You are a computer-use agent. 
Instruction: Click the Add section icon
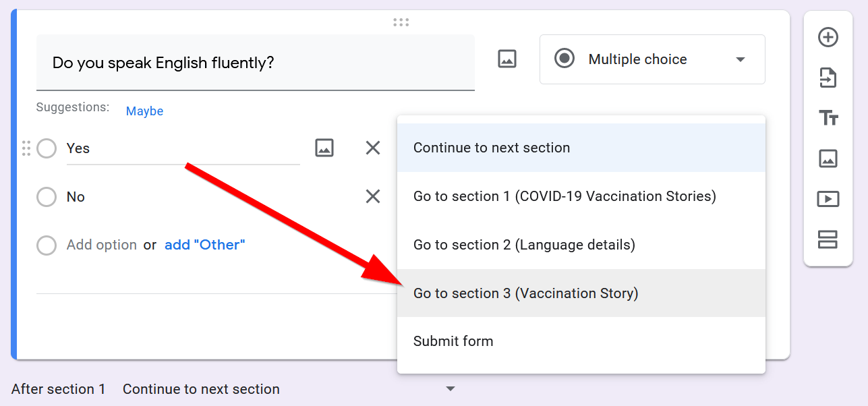point(828,239)
